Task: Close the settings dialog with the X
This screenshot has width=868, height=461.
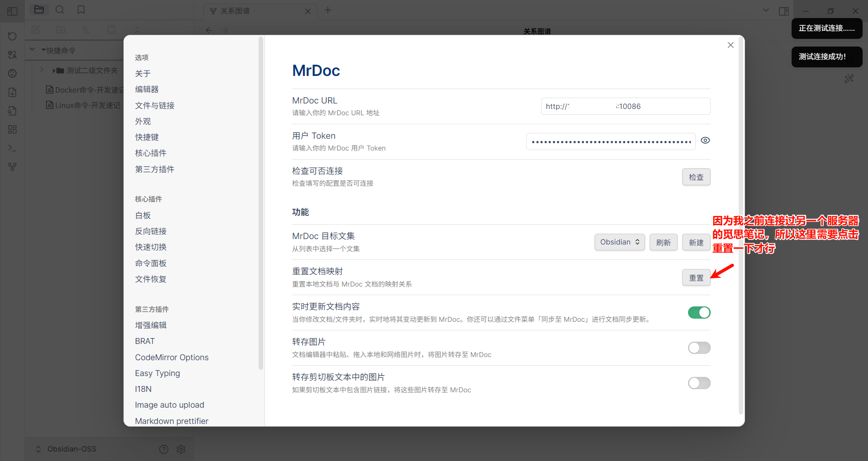Action: (731, 45)
